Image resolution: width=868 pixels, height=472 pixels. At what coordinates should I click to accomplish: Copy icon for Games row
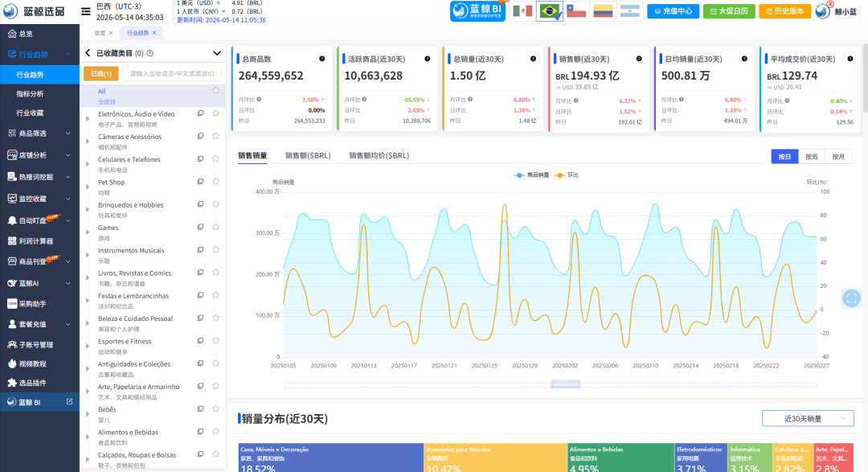[x=200, y=227]
